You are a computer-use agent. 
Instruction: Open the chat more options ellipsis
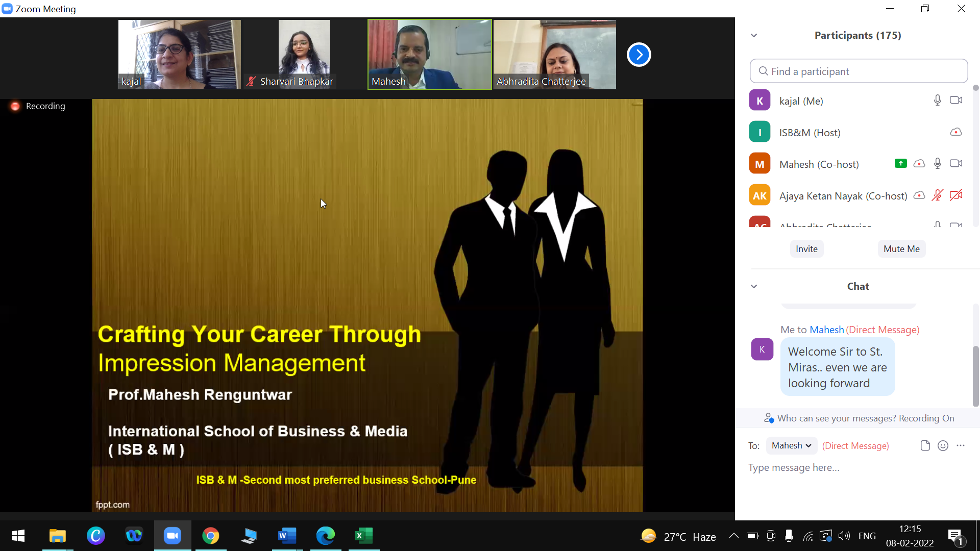click(961, 445)
